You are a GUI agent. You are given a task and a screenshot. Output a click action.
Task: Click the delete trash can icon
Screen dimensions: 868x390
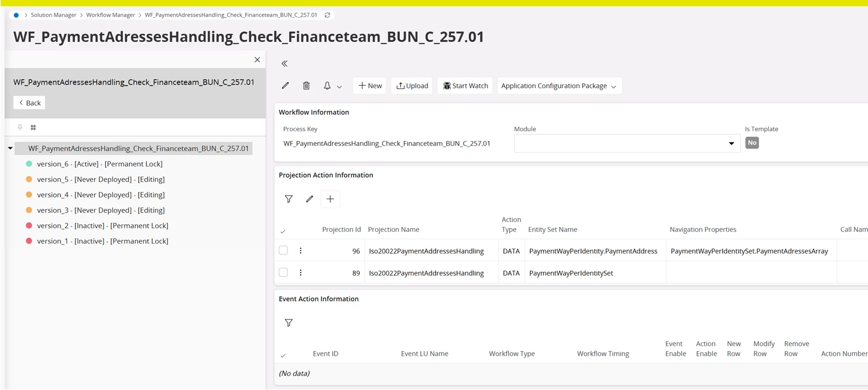pos(306,85)
